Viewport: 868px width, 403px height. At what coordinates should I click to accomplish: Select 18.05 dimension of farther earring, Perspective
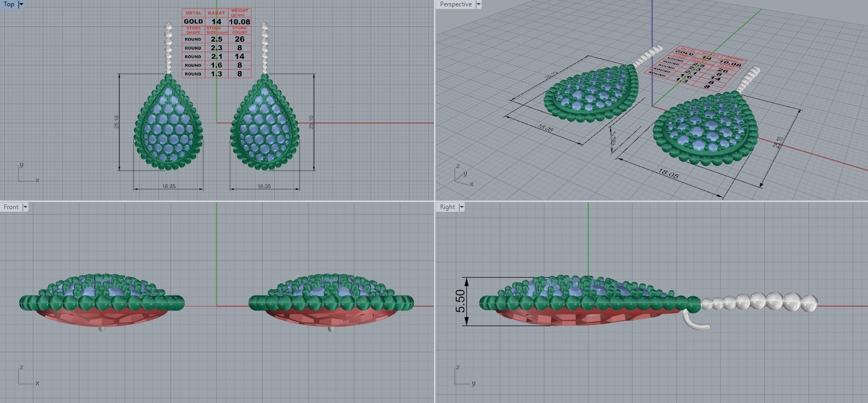545,128
